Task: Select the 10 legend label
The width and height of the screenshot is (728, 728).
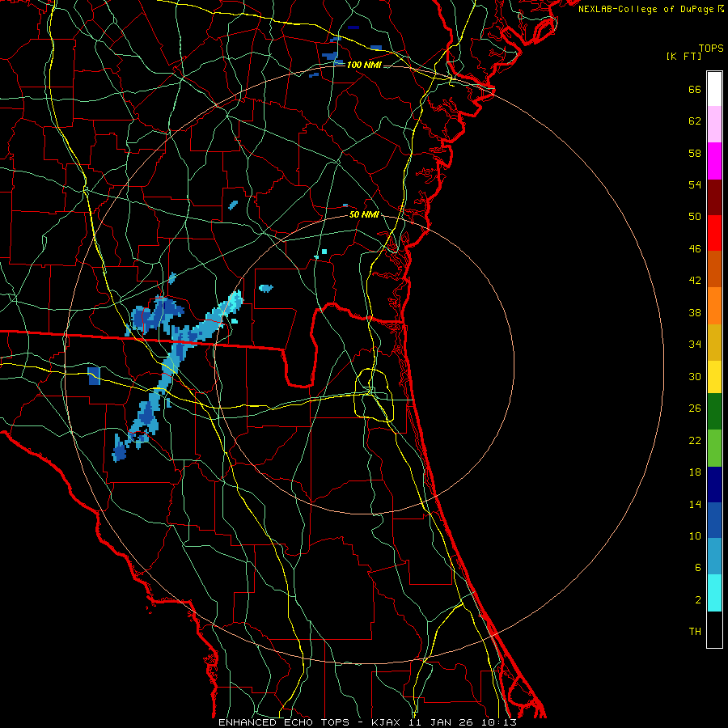Action: (695, 535)
